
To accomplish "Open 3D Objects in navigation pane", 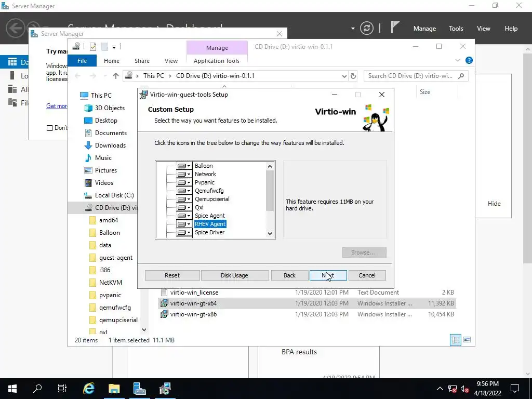I will click(104, 108).
